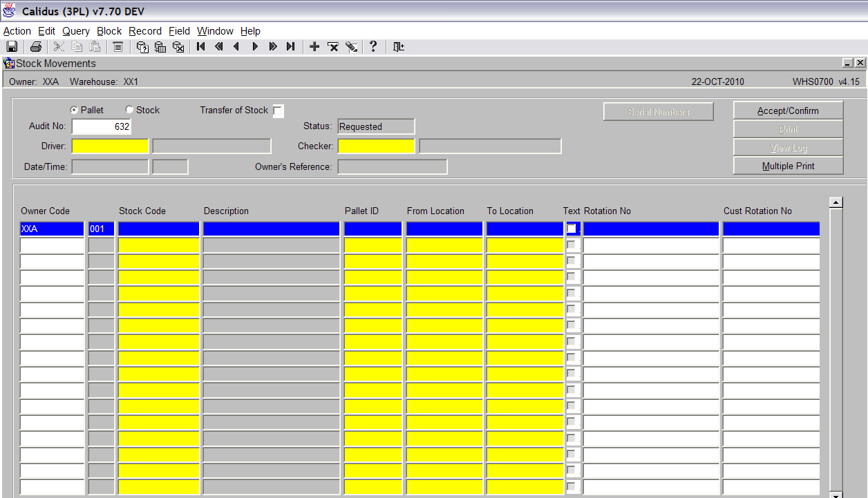Open the Help menu
This screenshot has height=498, width=868.
[x=250, y=31]
